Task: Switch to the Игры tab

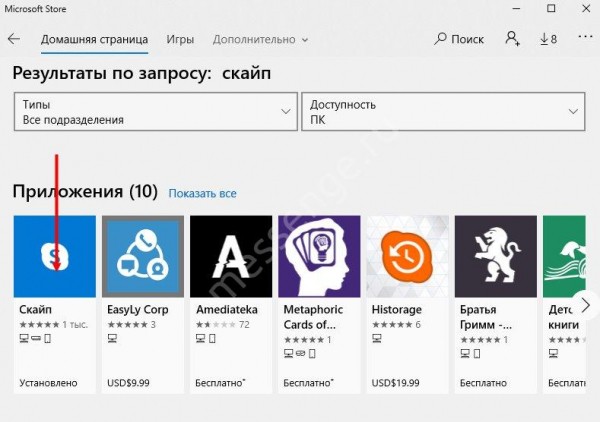Action: [x=180, y=39]
